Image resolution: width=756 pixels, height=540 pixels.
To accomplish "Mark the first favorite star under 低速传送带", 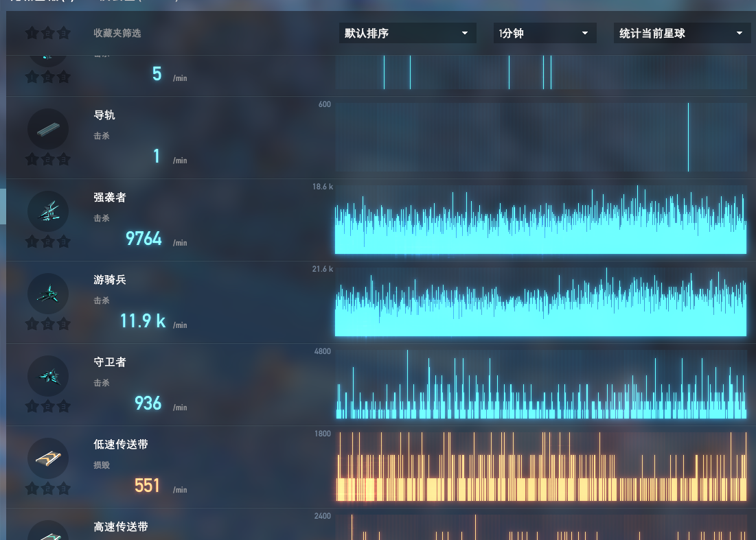I will (x=31, y=489).
